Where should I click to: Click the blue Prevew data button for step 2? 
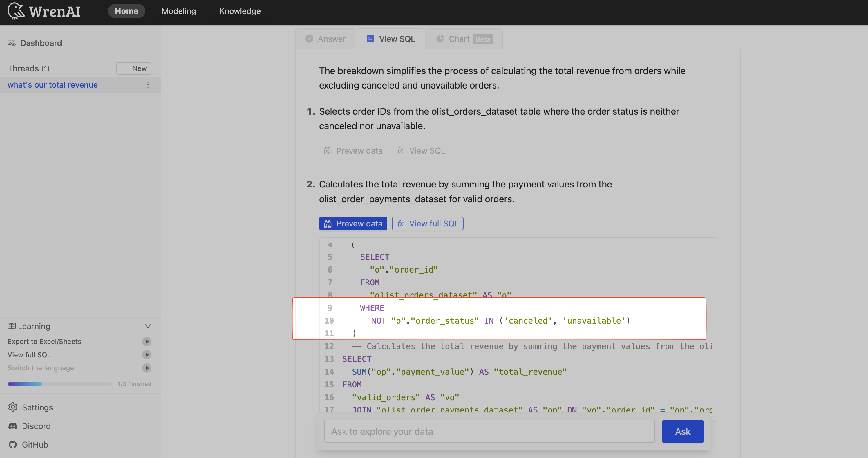pyautogui.click(x=353, y=223)
